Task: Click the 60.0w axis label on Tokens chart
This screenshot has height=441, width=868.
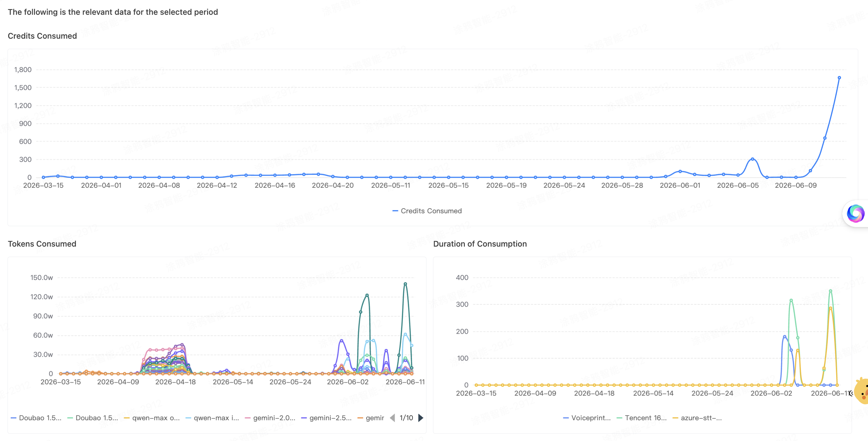Action: (x=43, y=335)
